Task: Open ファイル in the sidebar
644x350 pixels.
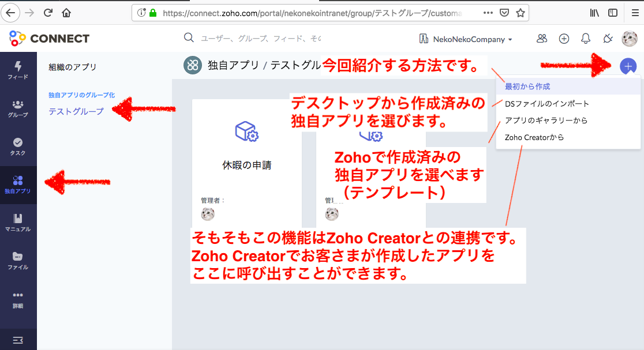Action: coord(18,261)
